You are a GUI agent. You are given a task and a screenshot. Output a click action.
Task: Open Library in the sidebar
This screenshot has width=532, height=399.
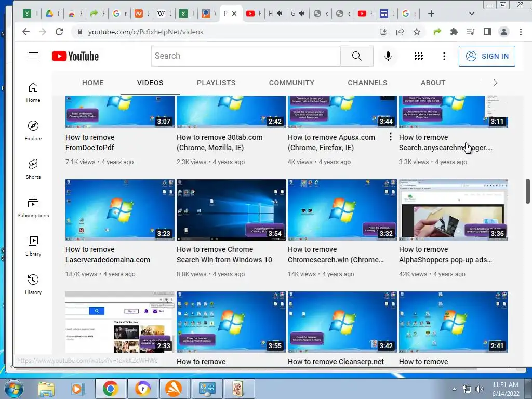[x=33, y=246]
